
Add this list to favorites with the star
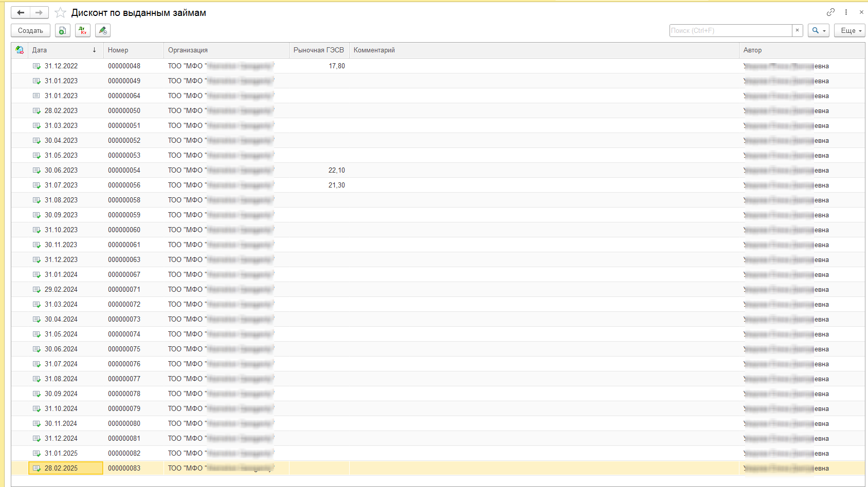coord(61,12)
